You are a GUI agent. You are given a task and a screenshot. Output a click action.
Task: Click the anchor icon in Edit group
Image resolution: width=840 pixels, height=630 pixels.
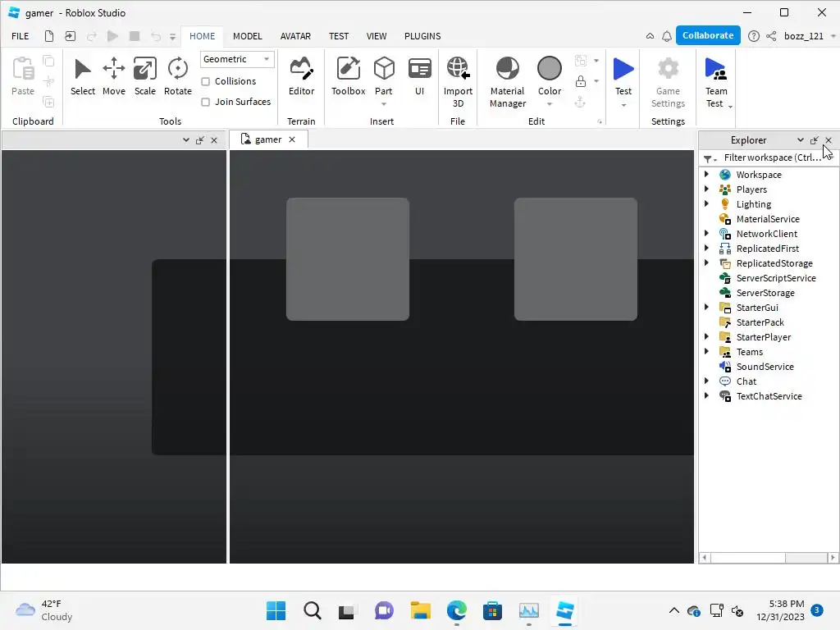coord(580,102)
